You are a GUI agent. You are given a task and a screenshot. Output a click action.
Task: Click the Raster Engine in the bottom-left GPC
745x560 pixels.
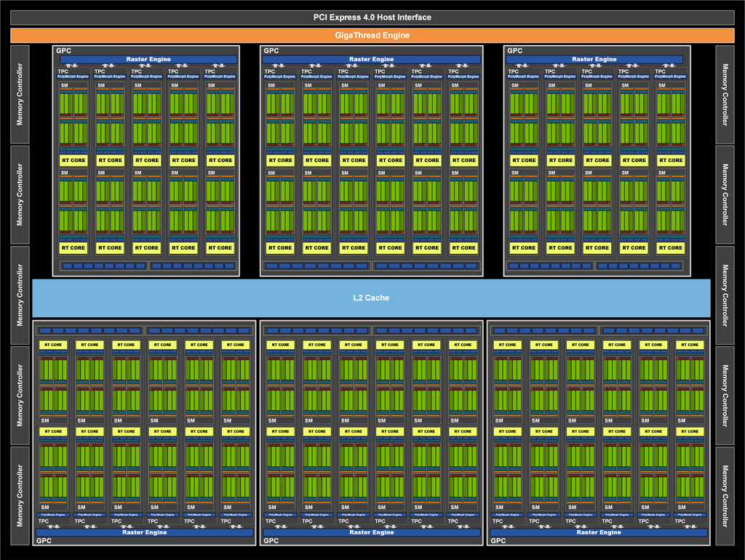(145, 532)
